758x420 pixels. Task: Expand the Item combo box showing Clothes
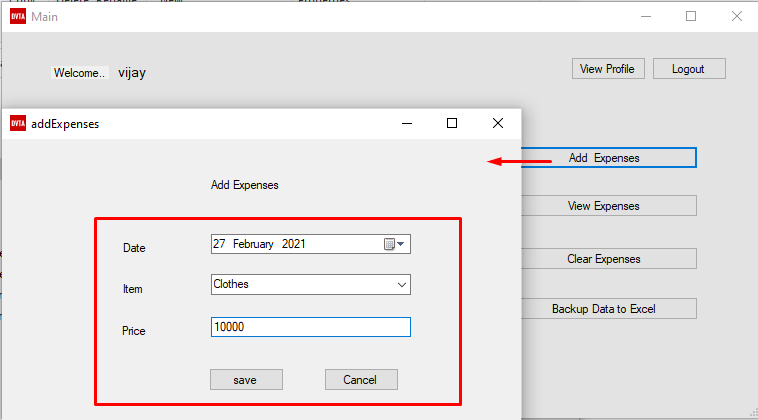401,285
